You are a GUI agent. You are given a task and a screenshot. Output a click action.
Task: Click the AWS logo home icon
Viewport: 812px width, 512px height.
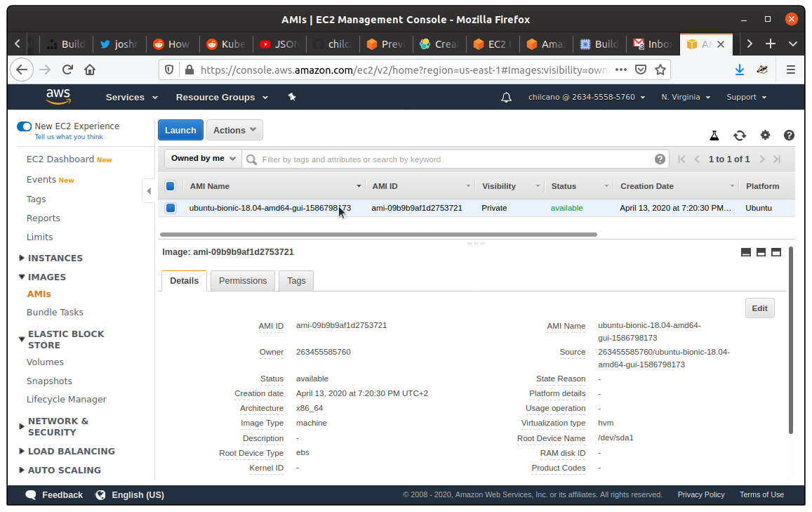coord(58,96)
